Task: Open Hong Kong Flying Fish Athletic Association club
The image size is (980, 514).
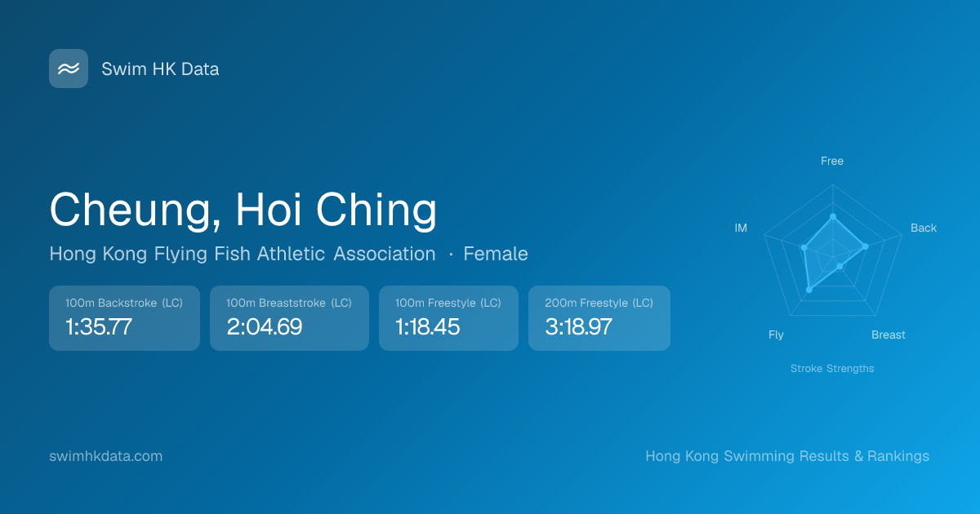Action: coord(243,254)
